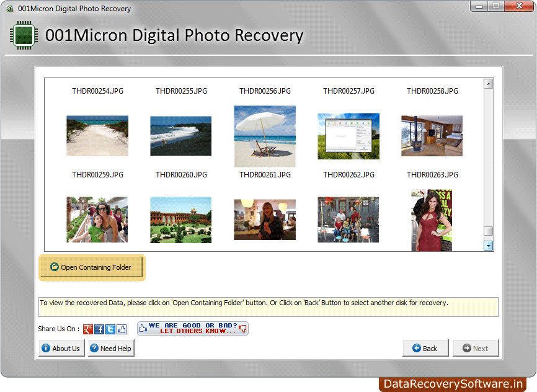The width and height of the screenshot is (537, 392).
Task: Click the THDR00263.JPG file name
Action: pos(432,175)
